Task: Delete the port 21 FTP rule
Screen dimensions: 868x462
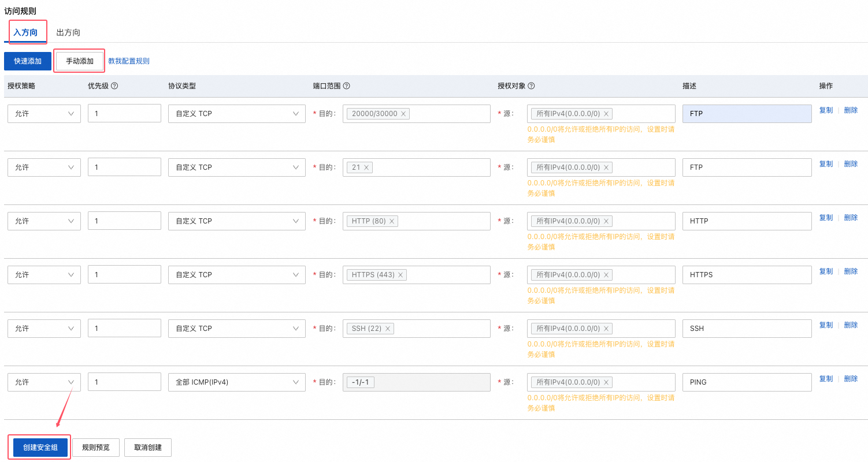Action: point(851,164)
